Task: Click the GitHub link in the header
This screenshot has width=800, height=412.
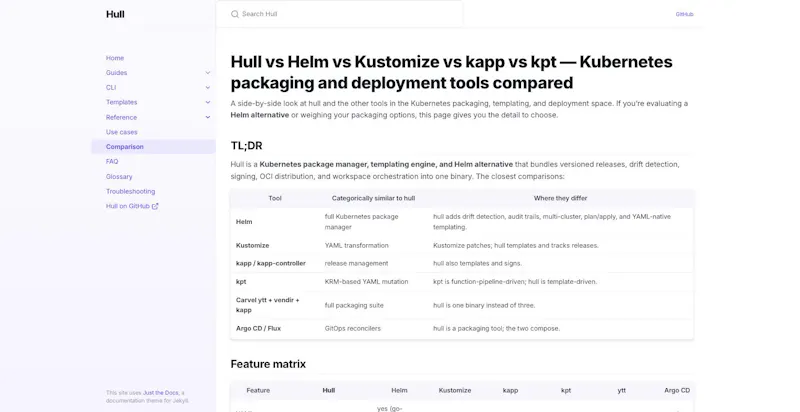Action: [684, 14]
